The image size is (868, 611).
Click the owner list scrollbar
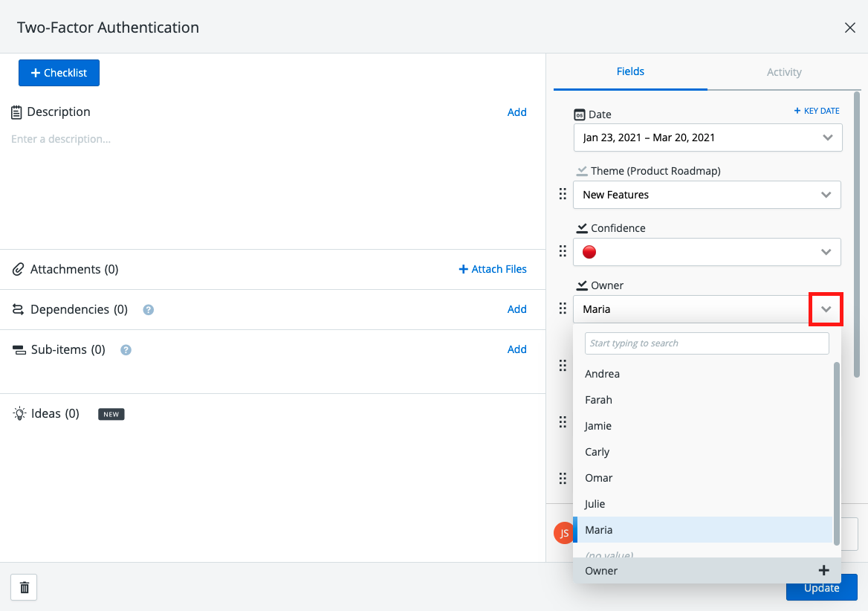click(837, 454)
